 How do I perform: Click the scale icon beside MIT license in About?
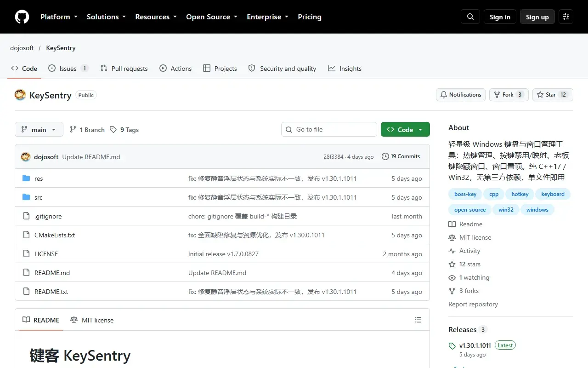452,238
